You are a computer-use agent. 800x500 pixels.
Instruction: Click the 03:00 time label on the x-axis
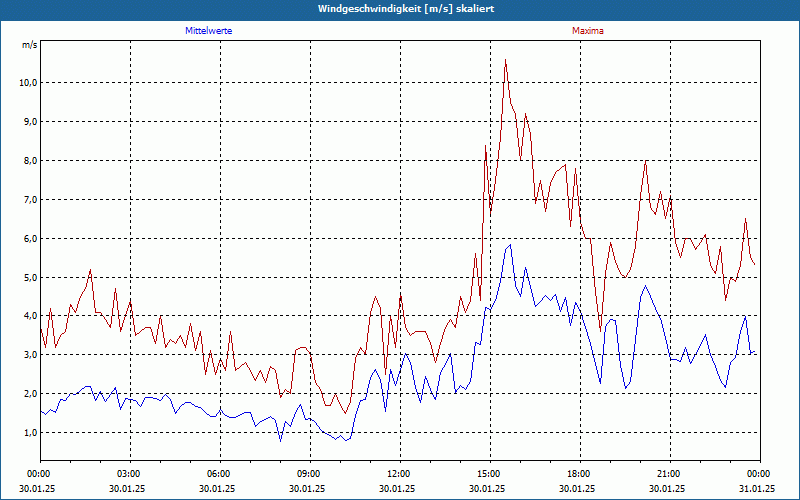(130, 474)
